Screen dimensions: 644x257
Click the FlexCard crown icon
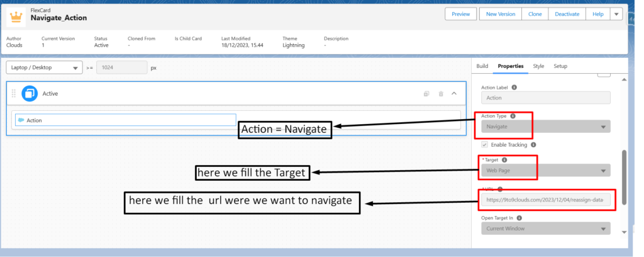click(16, 17)
